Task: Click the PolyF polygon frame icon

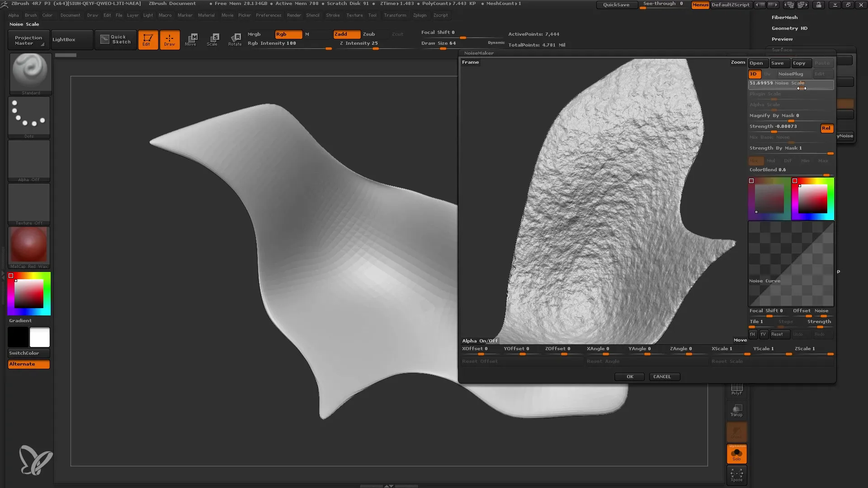Action: (x=737, y=388)
